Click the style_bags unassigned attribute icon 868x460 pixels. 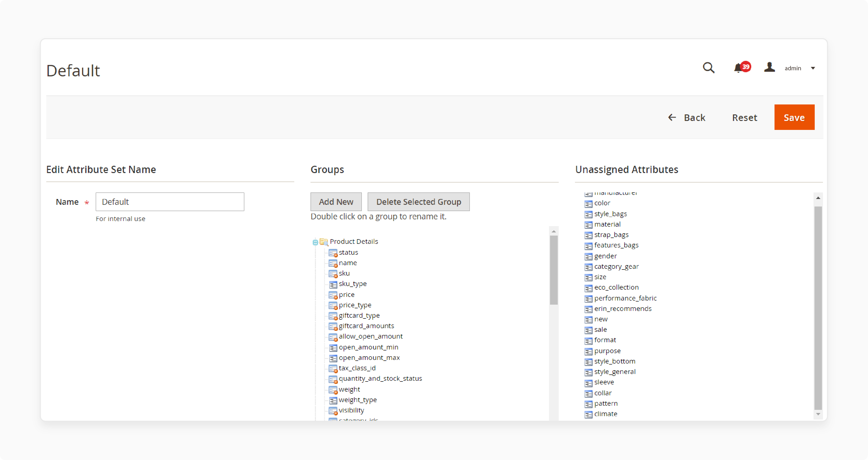(588, 214)
